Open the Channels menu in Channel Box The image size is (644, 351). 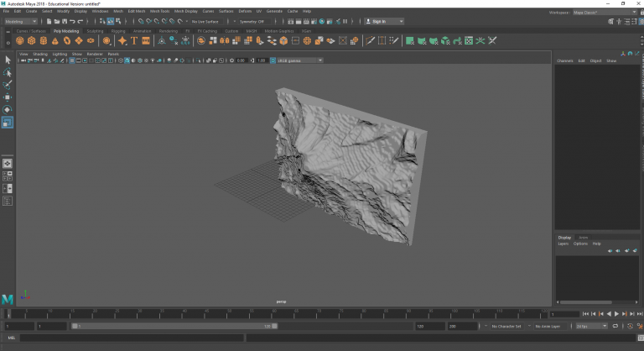pyautogui.click(x=564, y=60)
